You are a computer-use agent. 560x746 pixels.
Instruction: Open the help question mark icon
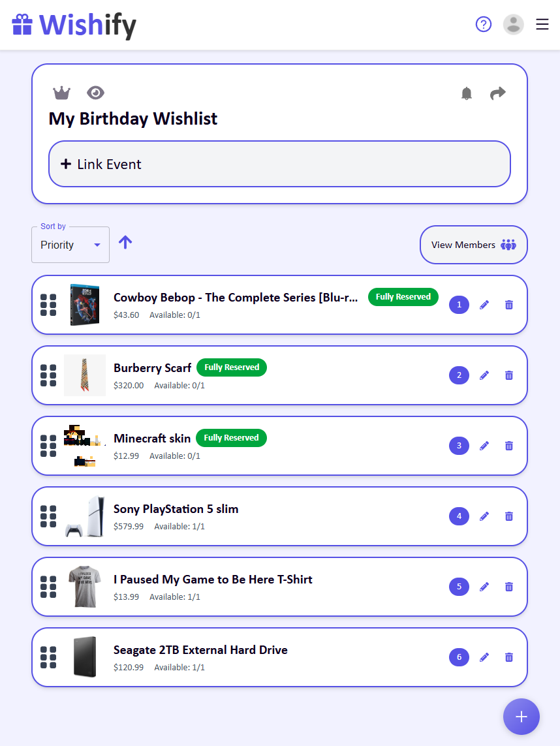point(483,25)
